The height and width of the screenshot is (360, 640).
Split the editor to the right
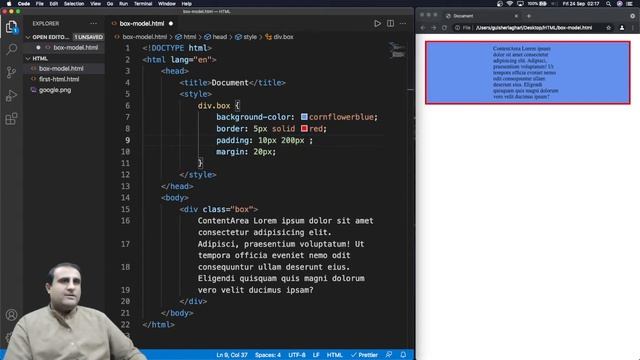point(391,24)
